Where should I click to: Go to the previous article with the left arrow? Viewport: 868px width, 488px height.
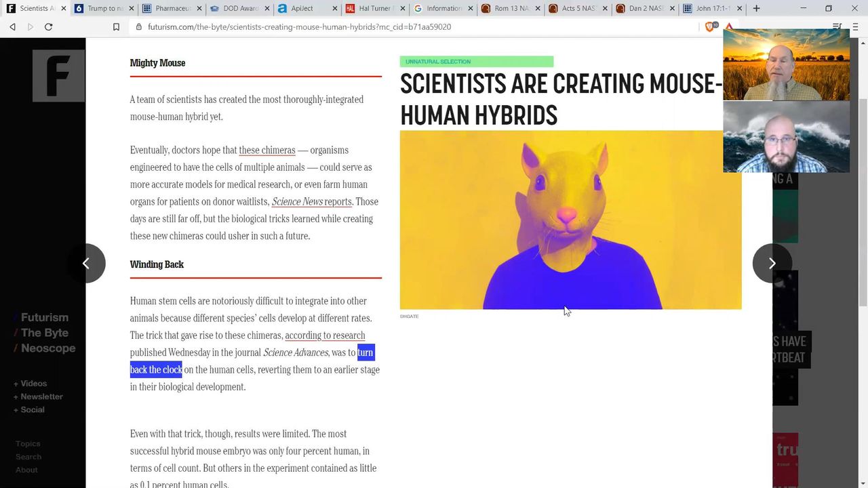pos(86,263)
